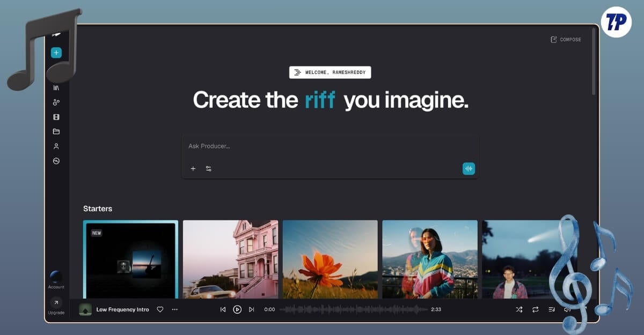This screenshot has height=335, width=644.
Task: Open the queue list near volume control
Action: (x=551, y=309)
